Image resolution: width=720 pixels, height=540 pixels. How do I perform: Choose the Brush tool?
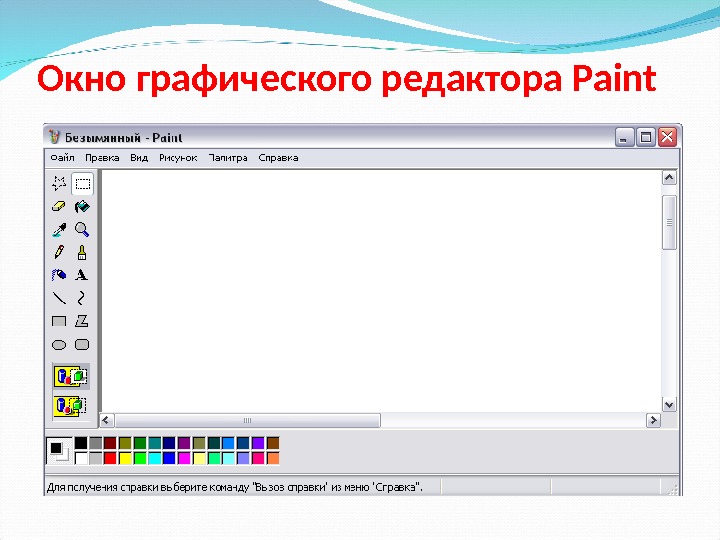pyautogui.click(x=82, y=252)
